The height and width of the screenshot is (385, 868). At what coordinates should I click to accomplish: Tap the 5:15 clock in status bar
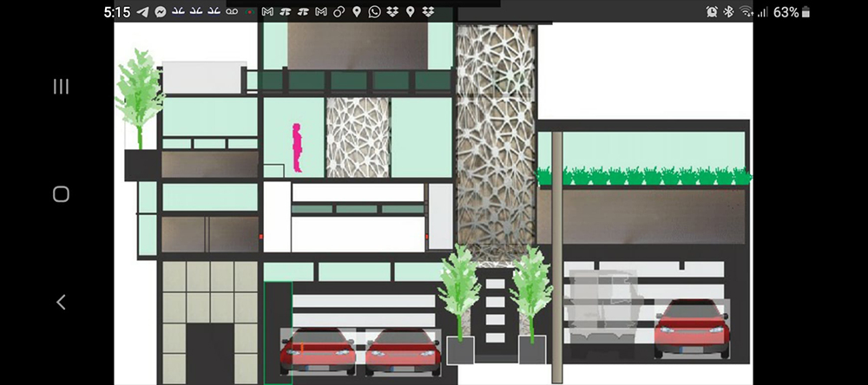tap(116, 12)
